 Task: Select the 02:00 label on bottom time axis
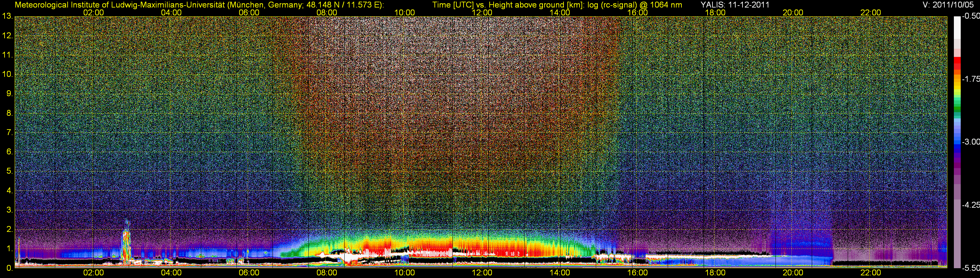pyautogui.click(x=93, y=273)
